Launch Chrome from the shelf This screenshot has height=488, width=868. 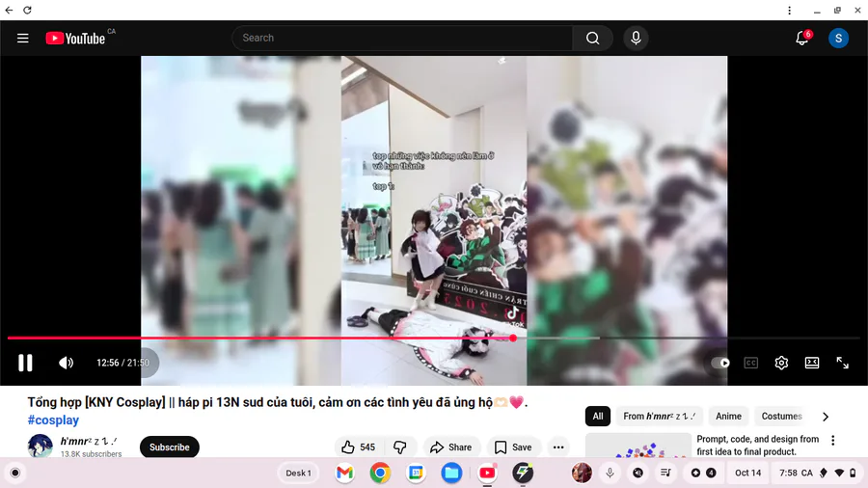tap(380, 474)
